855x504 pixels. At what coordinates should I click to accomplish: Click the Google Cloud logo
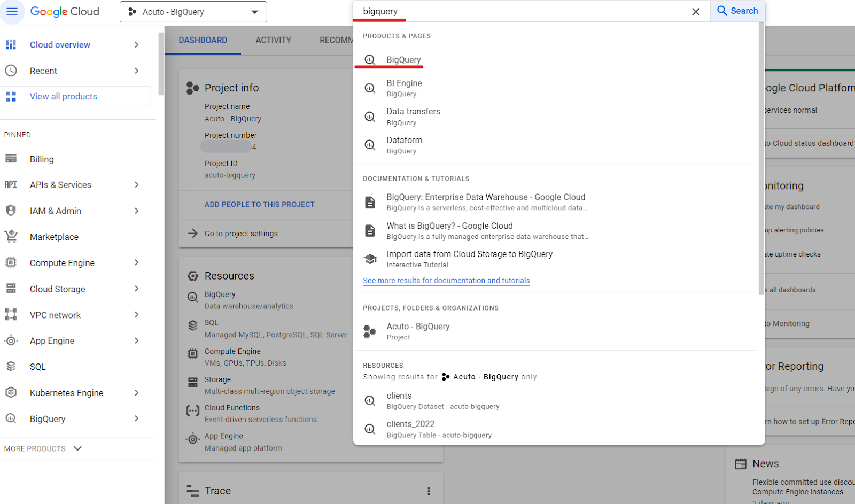[65, 12]
